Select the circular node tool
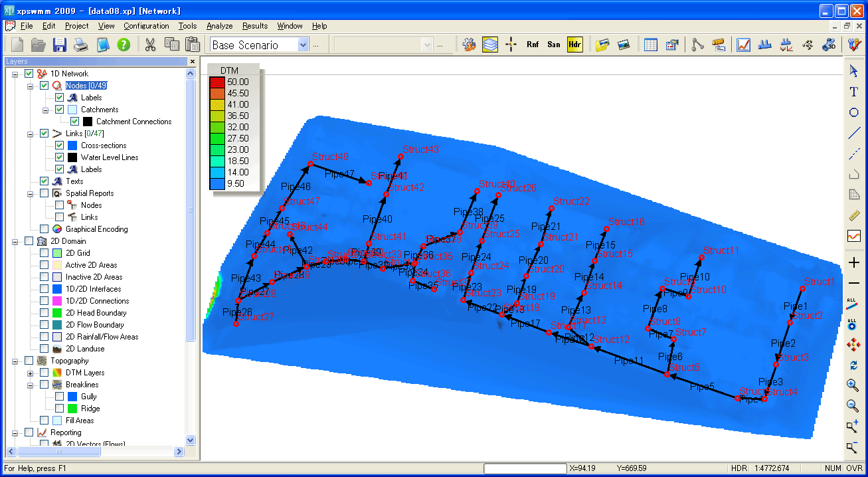Viewport: 868px width, 477px height. click(x=854, y=112)
